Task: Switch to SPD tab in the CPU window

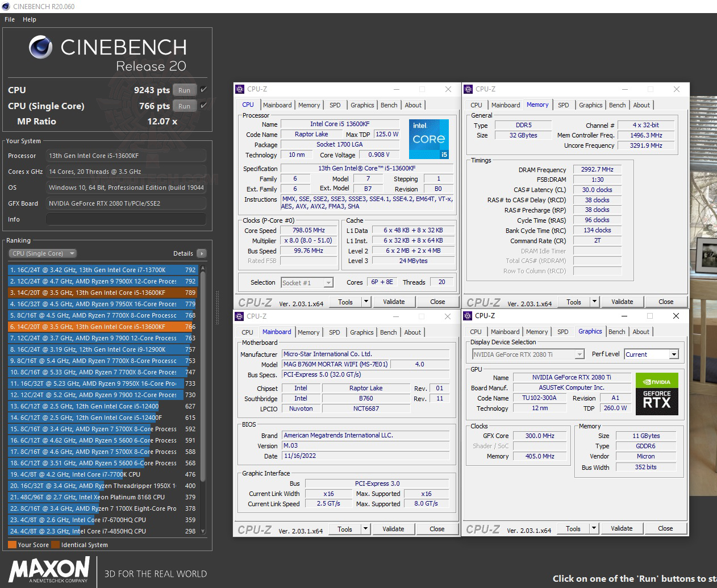Action: click(335, 105)
